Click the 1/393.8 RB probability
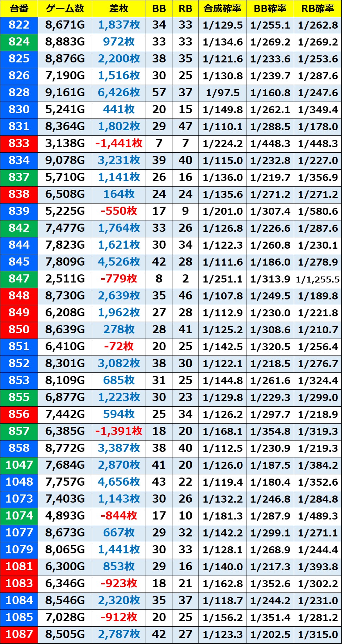This screenshot has width=342, height=644. [318, 567]
